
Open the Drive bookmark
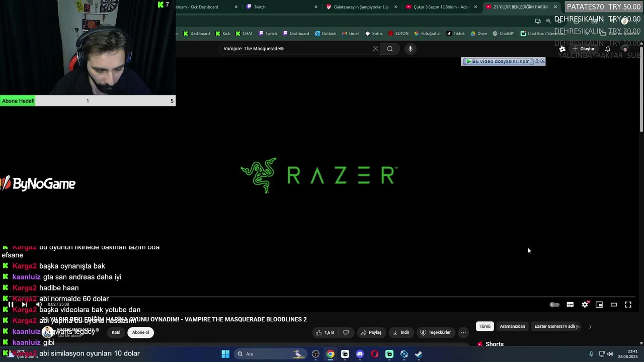point(478,34)
